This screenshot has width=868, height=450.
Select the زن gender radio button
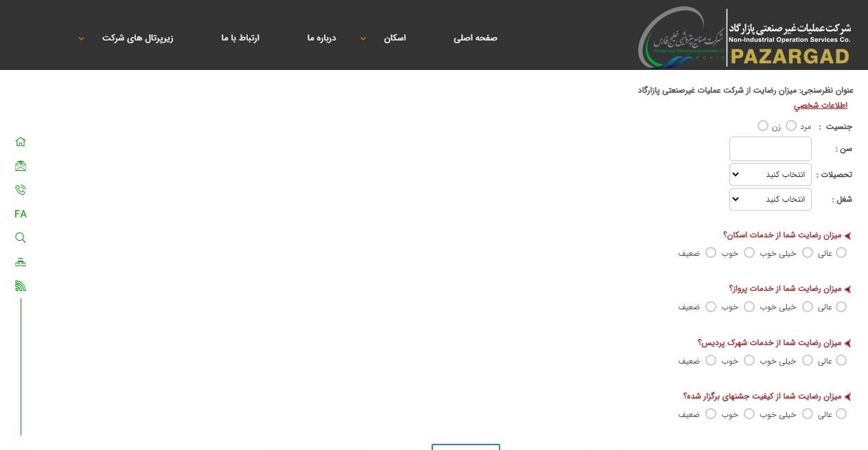[x=763, y=126]
